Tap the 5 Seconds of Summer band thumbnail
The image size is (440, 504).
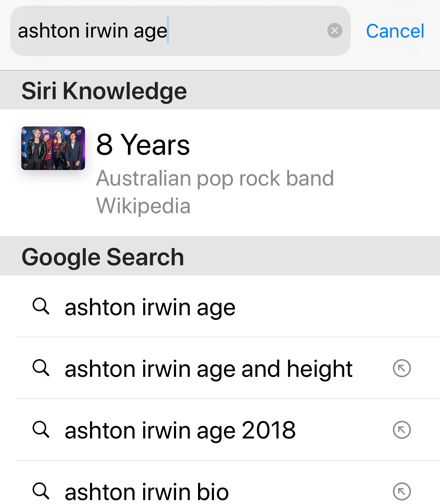click(53, 147)
